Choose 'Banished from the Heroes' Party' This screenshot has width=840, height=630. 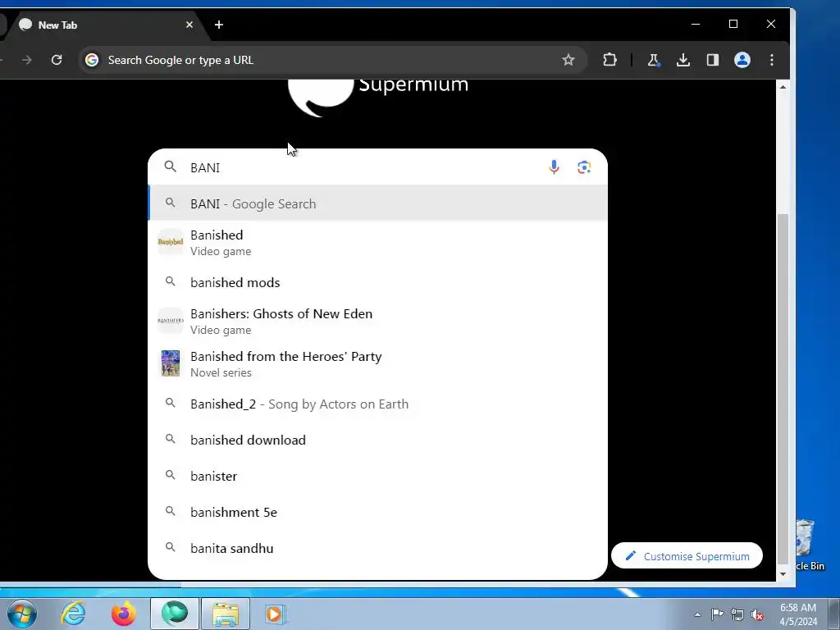(x=377, y=364)
